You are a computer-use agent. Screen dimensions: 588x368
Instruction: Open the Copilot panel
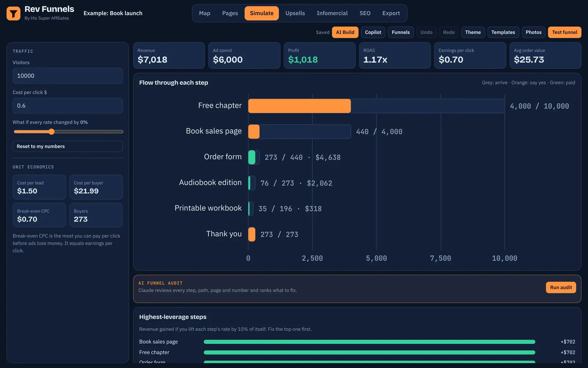point(373,32)
